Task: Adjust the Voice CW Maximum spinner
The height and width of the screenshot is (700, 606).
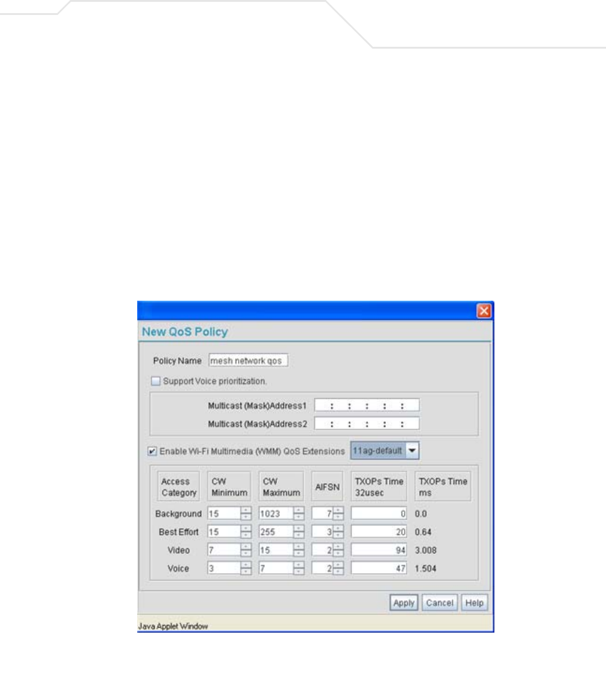Action: coord(299,568)
